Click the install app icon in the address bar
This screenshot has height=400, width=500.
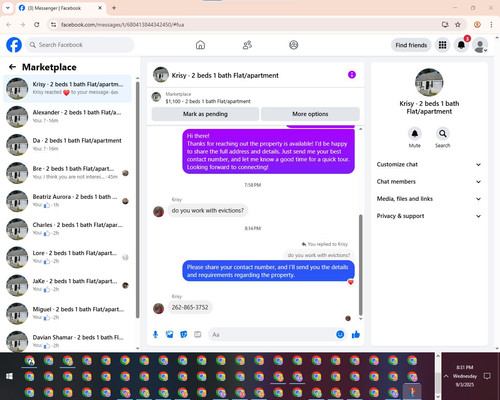tap(445, 24)
